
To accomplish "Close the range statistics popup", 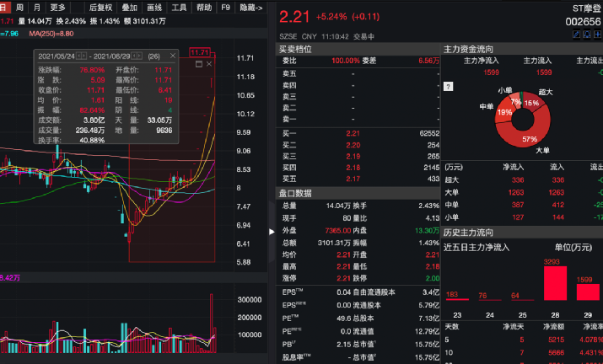I will [x=173, y=56].
